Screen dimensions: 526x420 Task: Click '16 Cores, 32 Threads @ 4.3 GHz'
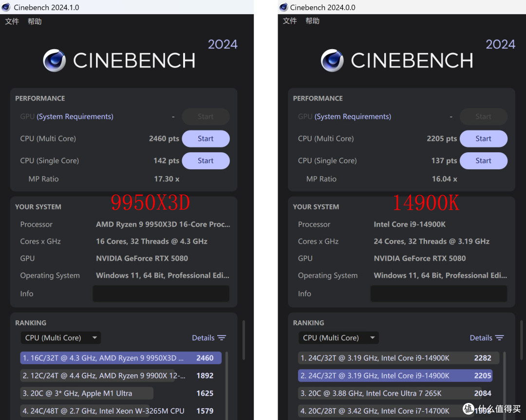(151, 241)
